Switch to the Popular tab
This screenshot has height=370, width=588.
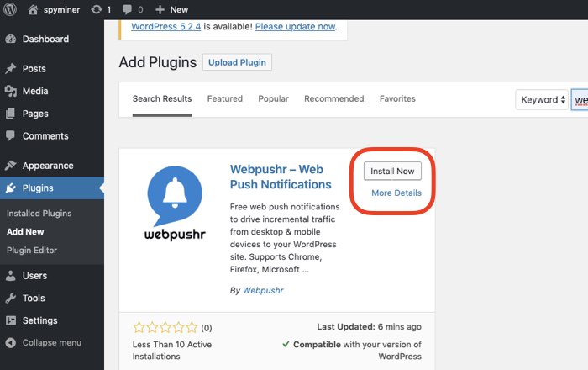pos(273,98)
